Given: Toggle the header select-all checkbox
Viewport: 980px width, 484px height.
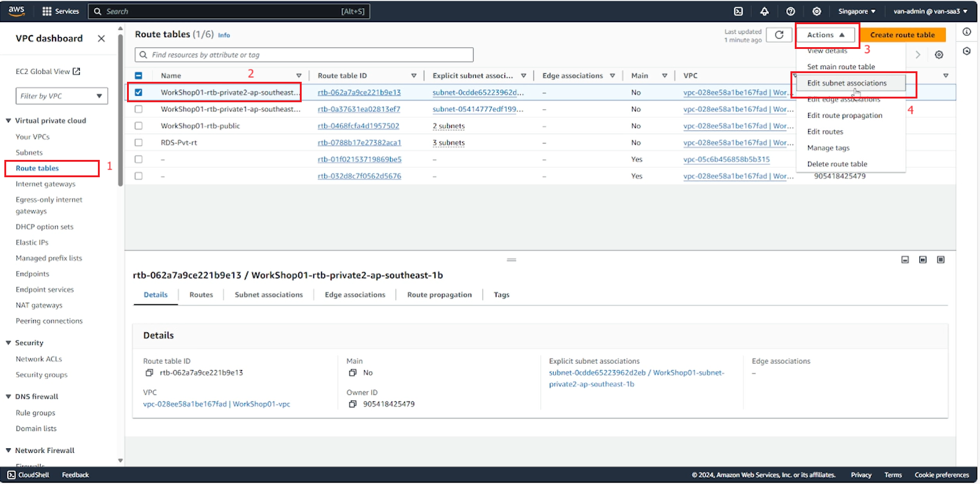Looking at the screenshot, I should point(139,76).
